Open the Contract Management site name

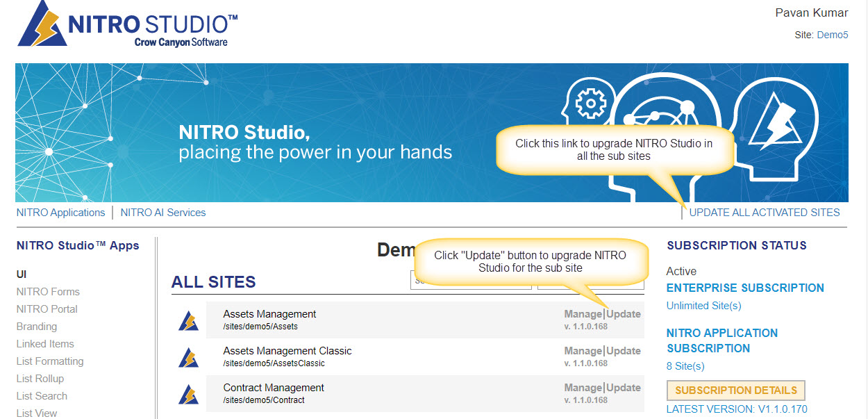[x=274, y=388]
